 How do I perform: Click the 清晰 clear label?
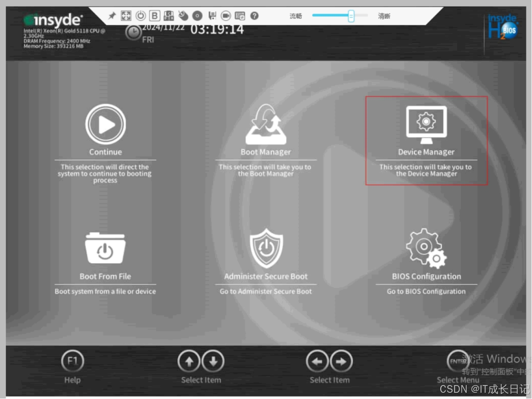(384, 16)
